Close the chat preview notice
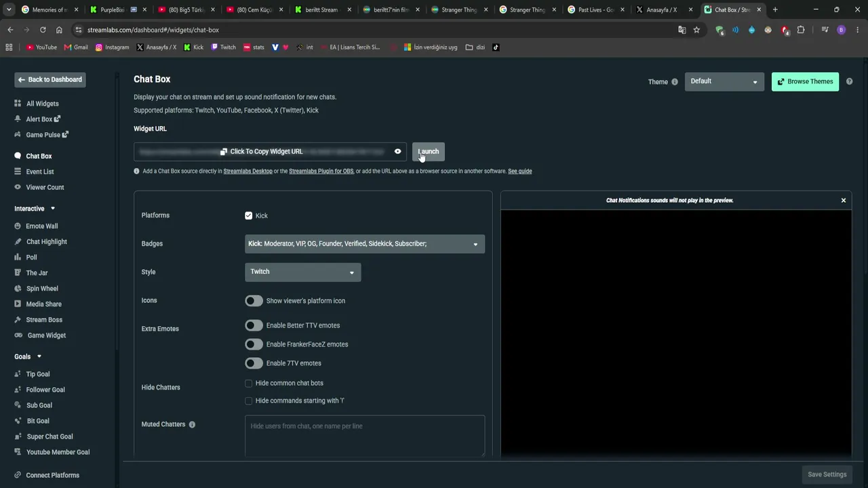 click(844, 201)
